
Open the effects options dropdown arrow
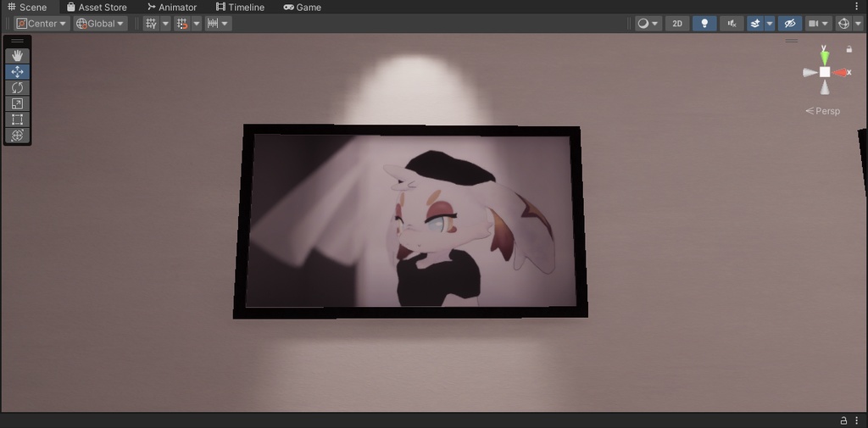pyautogui.click(x=770, y=23)
